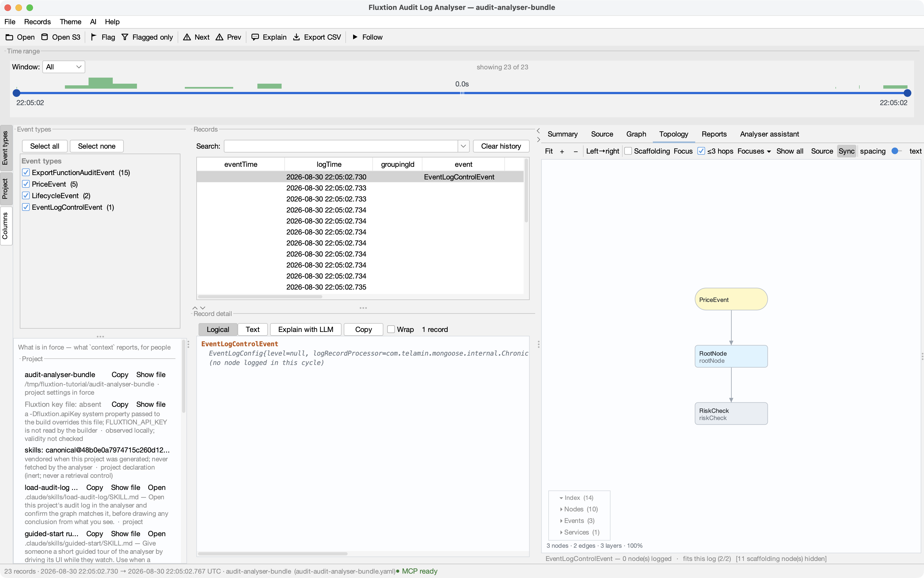Image resolution: width=924 pixels, height=578 pixels.
Task: Click Open next to load-audit-log skill
Action: click(x=156, y=487)
